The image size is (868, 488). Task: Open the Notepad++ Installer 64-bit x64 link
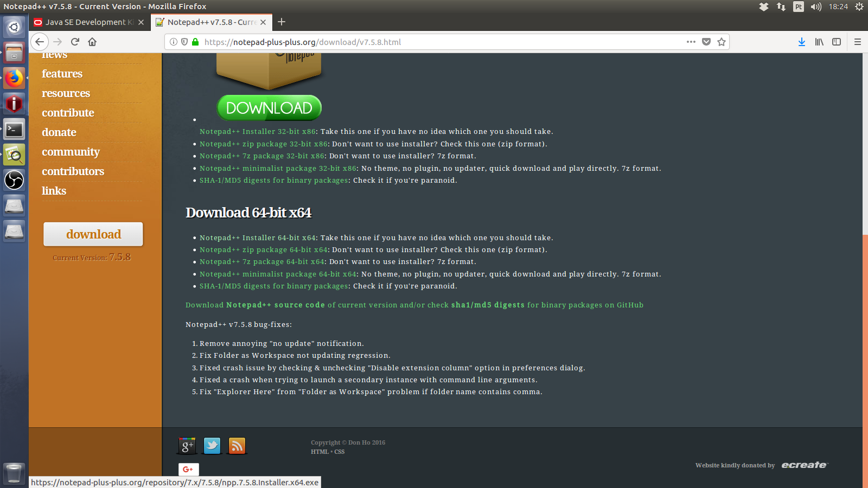click(x=257, y=237)
